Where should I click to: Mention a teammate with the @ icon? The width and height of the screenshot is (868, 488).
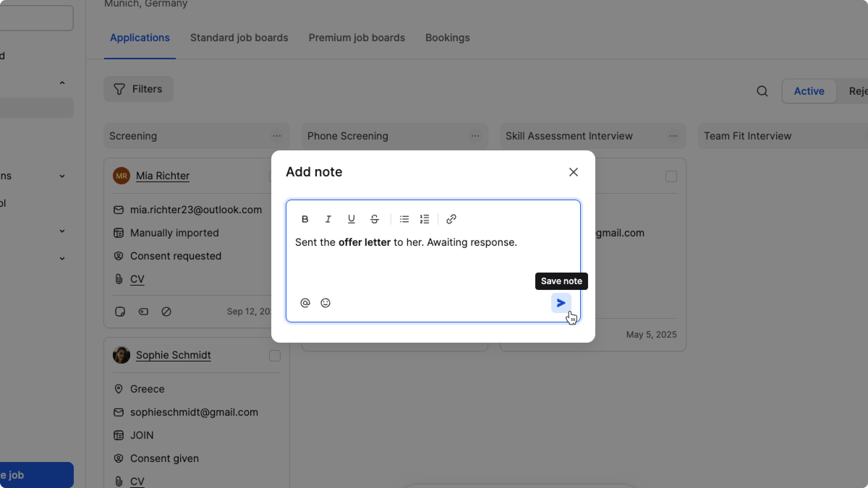[x=305, y=303]
